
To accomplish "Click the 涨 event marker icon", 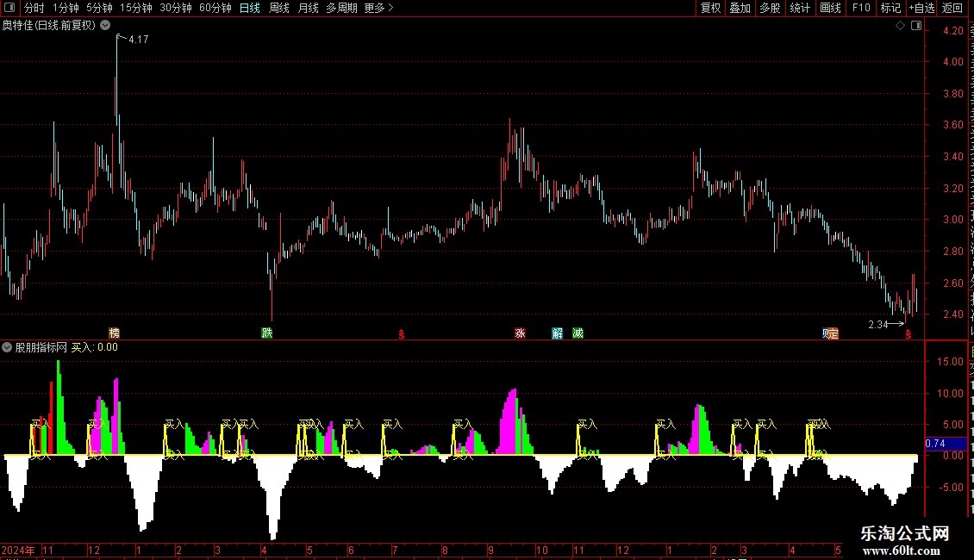I will (521, 333).
